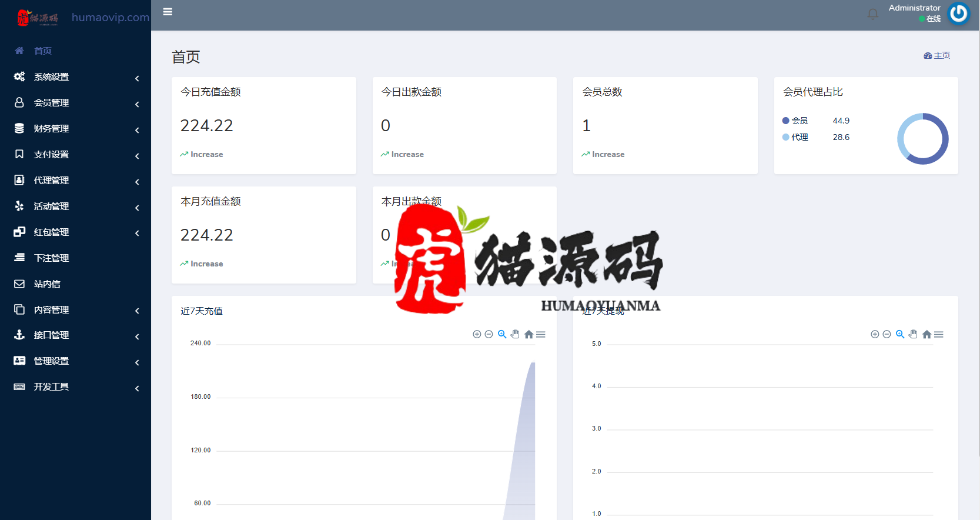Toggle 代理 legend dot in donut chart
The image size is (980, 520).
click(785, 137)
